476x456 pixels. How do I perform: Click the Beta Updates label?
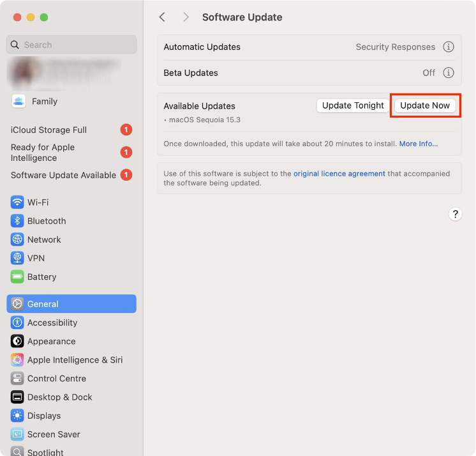tap(191, 73)
